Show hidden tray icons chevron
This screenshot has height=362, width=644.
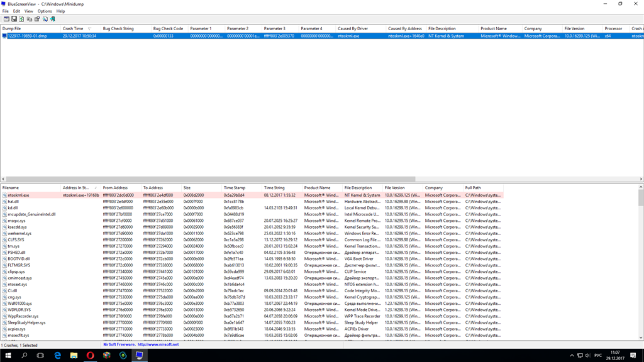pyautogui.click(x=572, y=356)
